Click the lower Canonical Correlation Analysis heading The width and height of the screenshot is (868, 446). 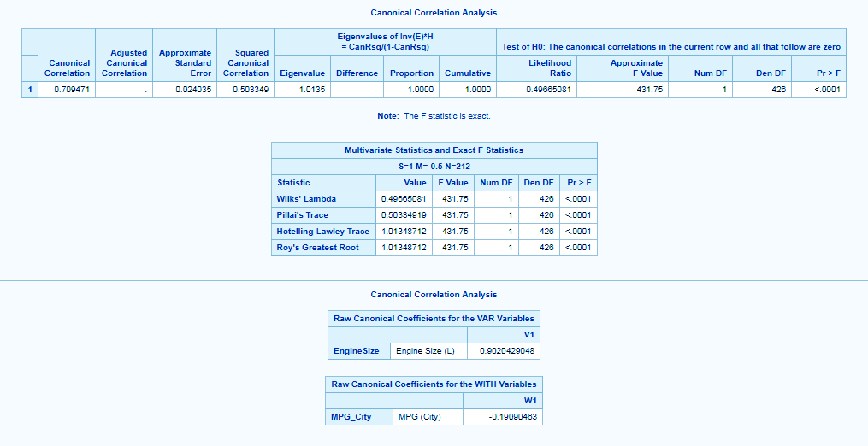click(x=434, y=295)
